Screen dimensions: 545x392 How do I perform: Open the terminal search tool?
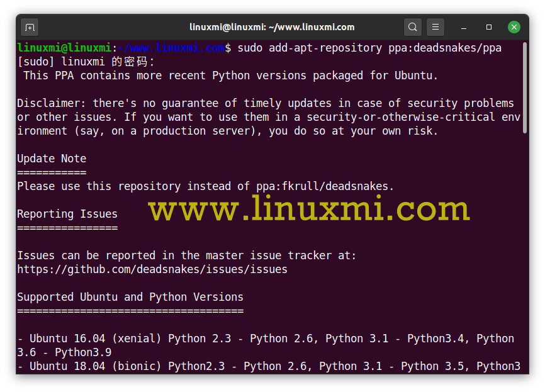pyautogui.click(x=412, y=27)
